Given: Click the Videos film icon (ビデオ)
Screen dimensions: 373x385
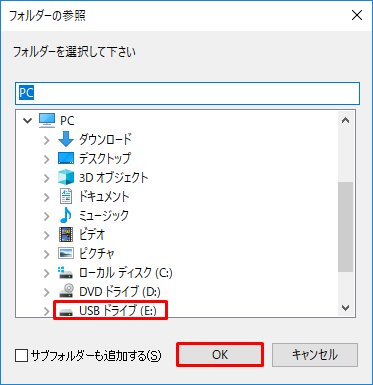Looking at the screenshot, I should (66, 234).
